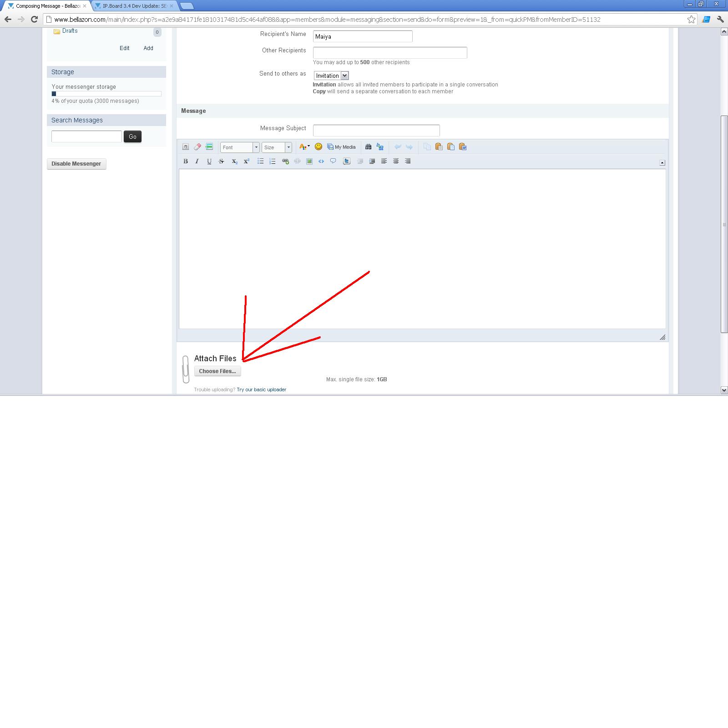This screenshot has height=728, width=728.
Task: Toggle strikethrough formatting
Action: pos(222,161)
